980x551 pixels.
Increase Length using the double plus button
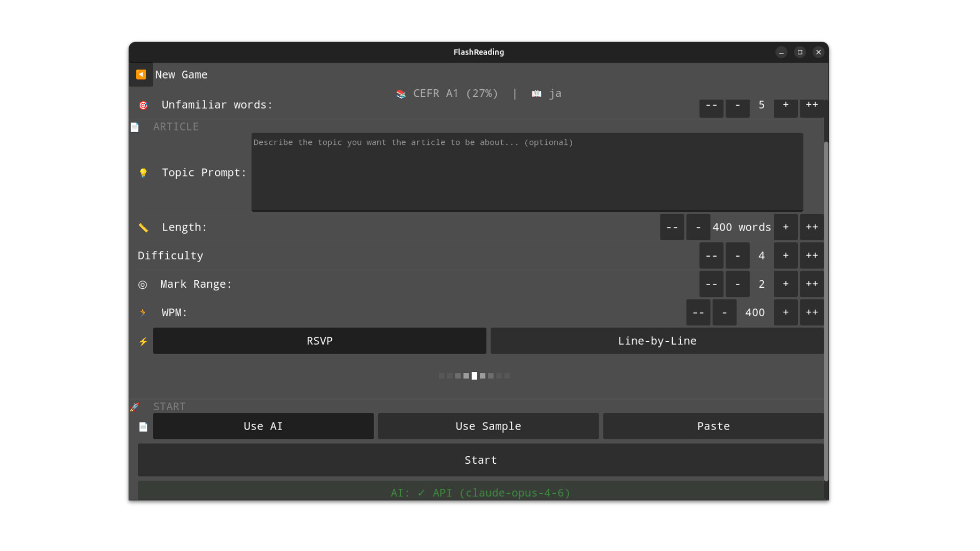(812, 227)
